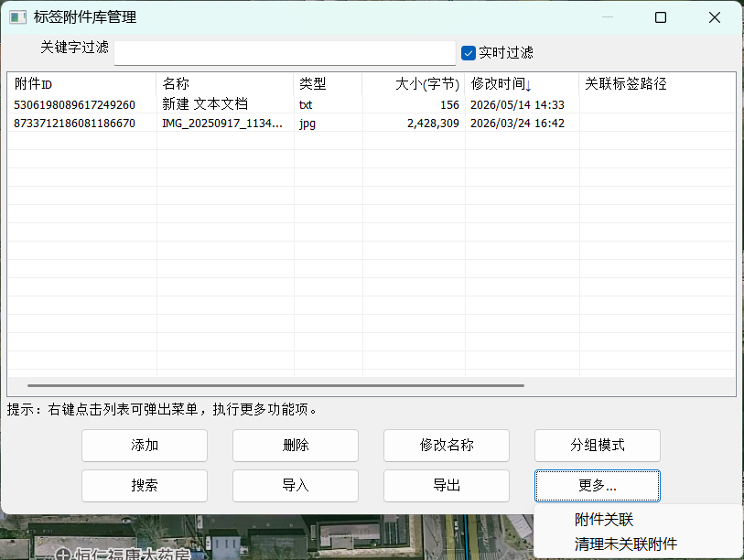The height and width of the screenshot is (560, 744).
Task: Select the IMG_20250917_1134... name cell
Action: pos(222,124)
